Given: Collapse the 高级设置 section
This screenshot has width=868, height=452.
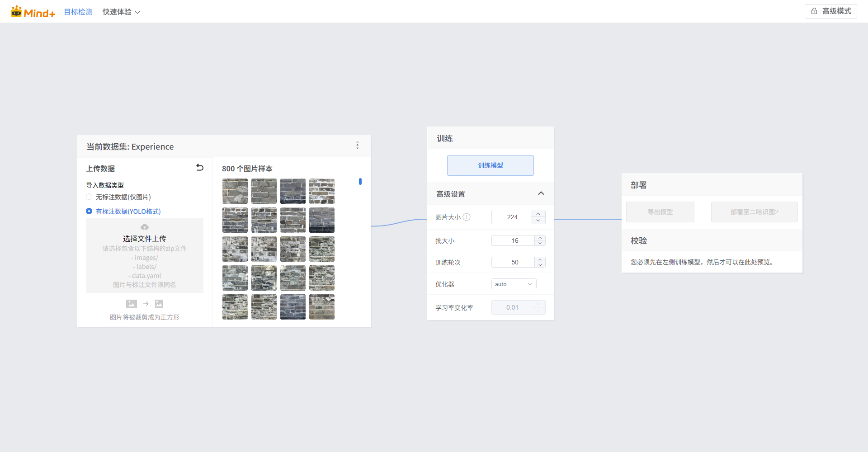Looking at the screenshot, I should click(x=541, y=193).
